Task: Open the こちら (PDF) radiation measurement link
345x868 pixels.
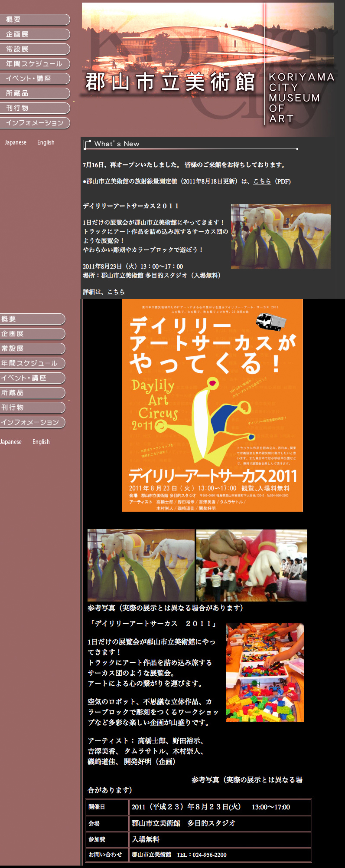Action: point(262,181)
